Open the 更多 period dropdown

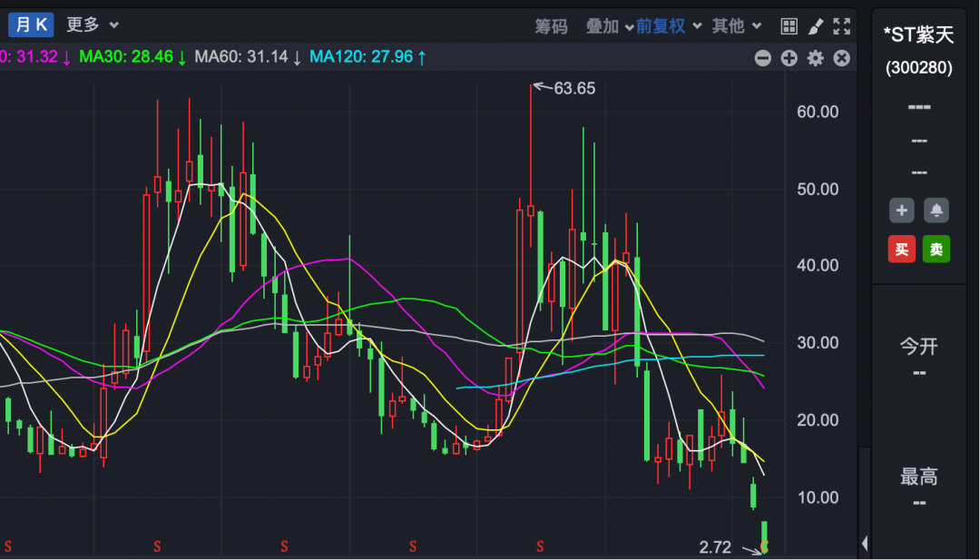point(93,25)
